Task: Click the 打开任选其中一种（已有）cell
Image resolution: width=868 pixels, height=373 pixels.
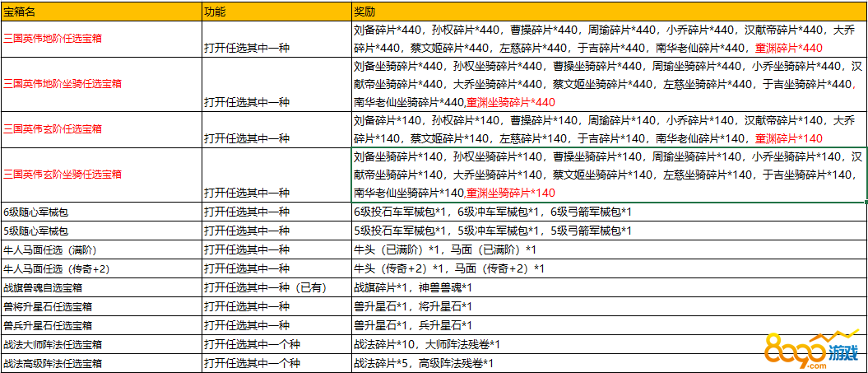Action: pos(275,287)
